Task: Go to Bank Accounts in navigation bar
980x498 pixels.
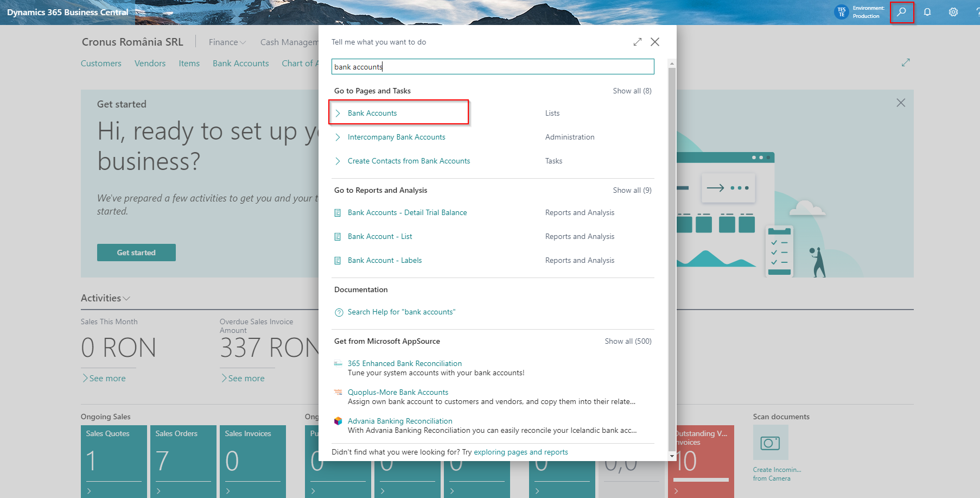Action: click(241, 63)
